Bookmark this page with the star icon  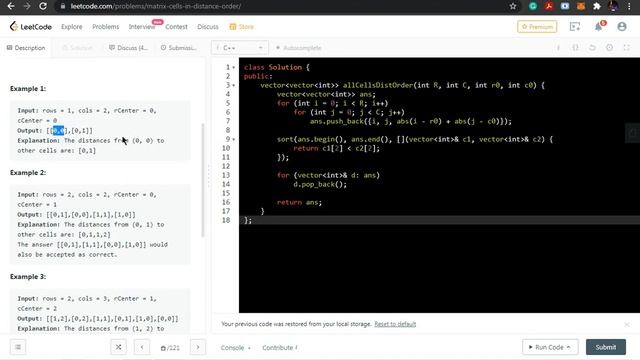point(513,6)
